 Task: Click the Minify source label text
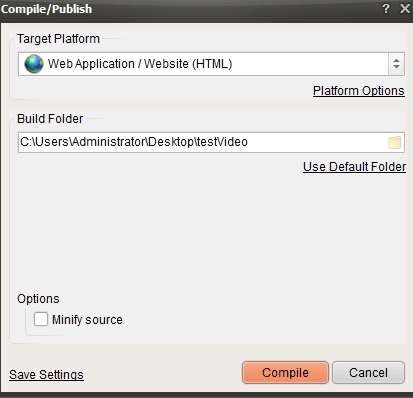[x=87, y=320]
